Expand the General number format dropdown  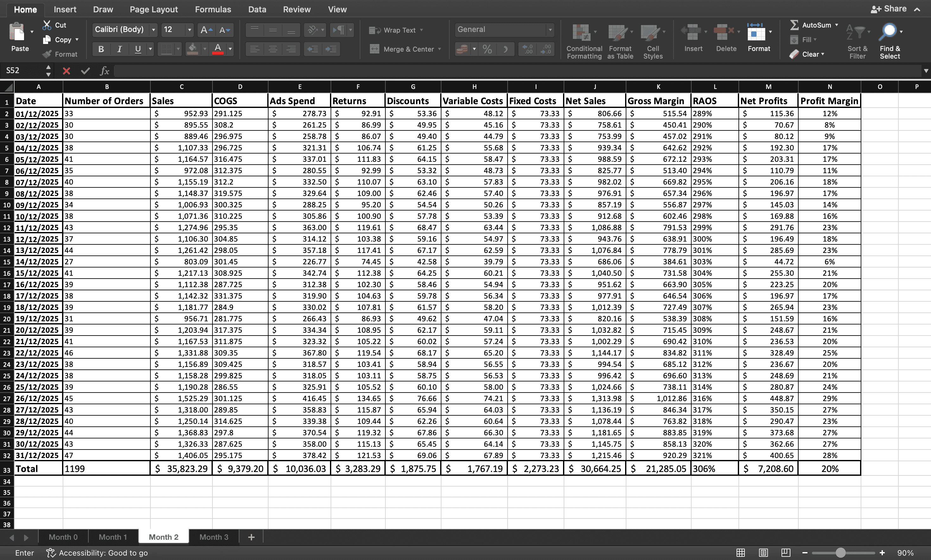point(550,30)
